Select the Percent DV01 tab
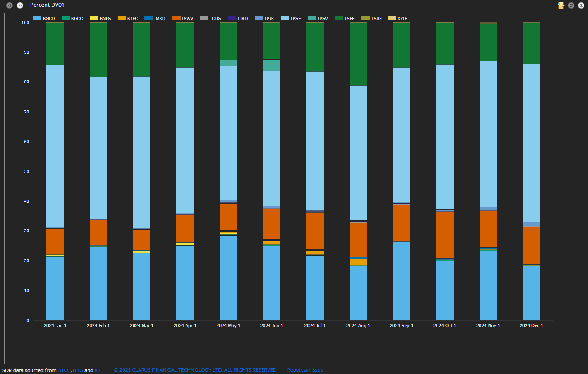588x374 pixels. click(x=47, y=5)
